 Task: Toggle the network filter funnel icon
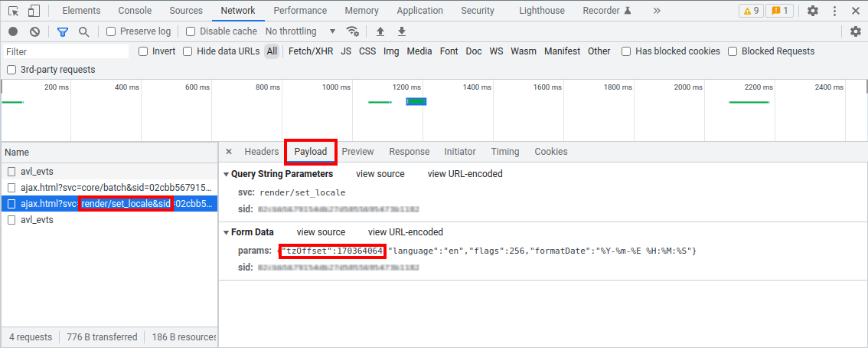tap(63, 31)
